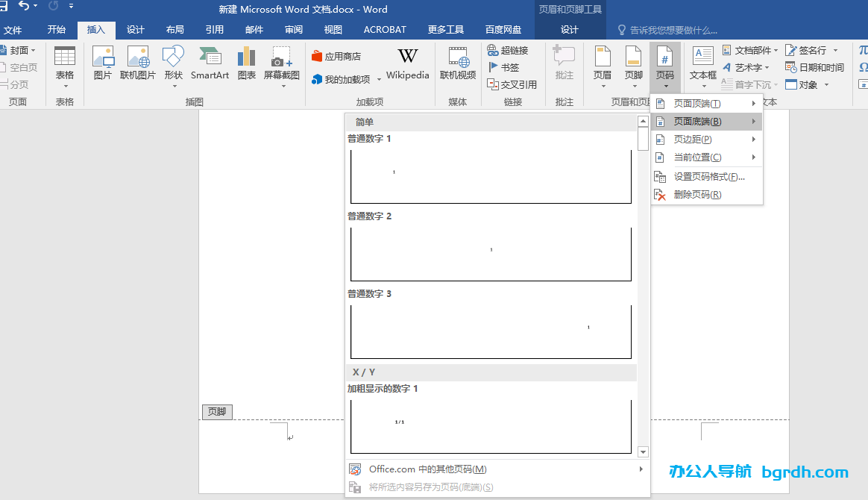
Task: Select 删除页码 to remove page numbers
Action: click(x=707, y=194)
